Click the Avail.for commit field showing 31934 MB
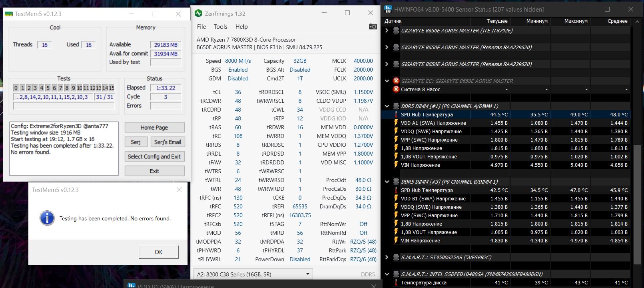Image resolution: width=644 pixels, height=288 pixels. point(165,54)
